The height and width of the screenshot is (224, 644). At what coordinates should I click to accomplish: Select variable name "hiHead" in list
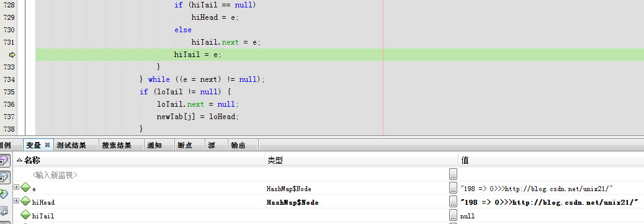tap(43, 203)
